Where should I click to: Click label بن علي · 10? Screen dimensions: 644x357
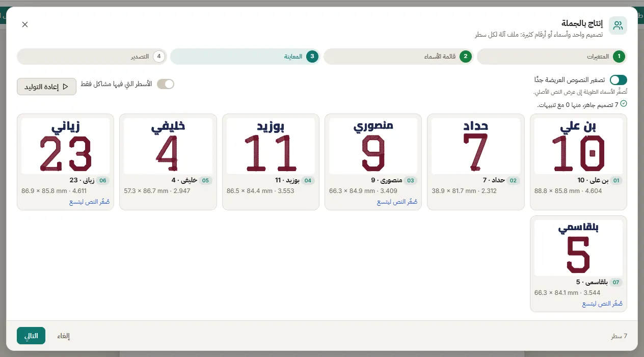pos(593,181)
